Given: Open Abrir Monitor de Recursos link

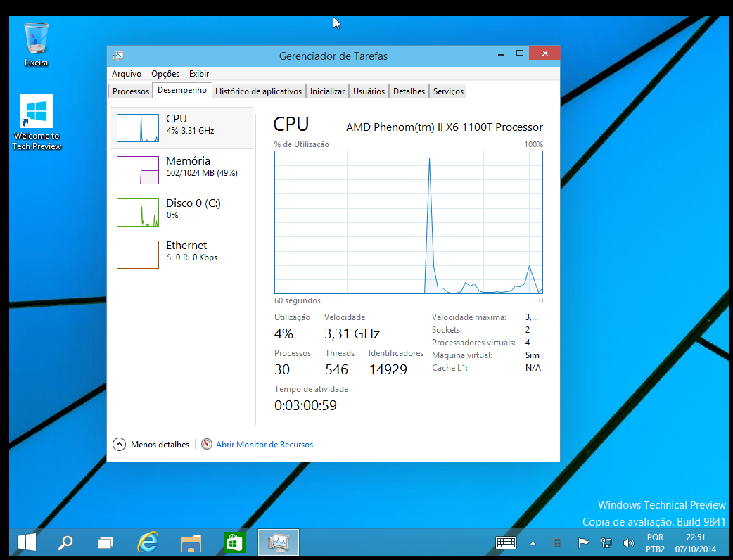Looking at the screenshot, I should click(264, 445).
